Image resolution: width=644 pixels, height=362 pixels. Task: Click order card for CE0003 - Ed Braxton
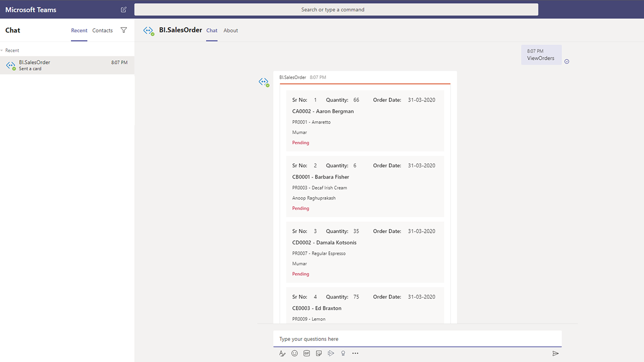click(365, 305)
